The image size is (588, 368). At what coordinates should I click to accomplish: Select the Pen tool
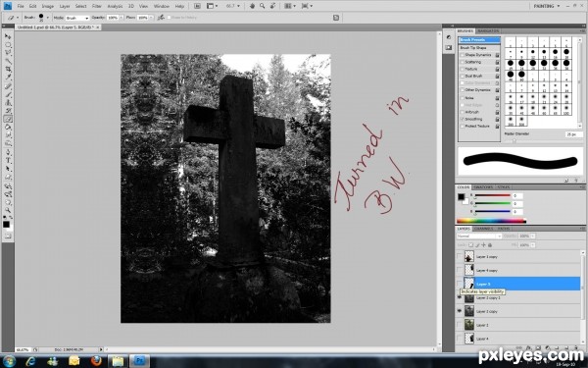click(8, 152)
